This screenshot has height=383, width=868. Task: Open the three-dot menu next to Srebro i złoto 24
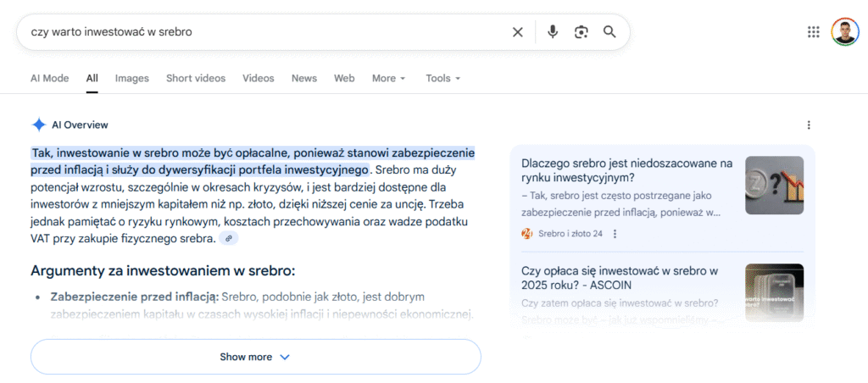pos(615,234)
